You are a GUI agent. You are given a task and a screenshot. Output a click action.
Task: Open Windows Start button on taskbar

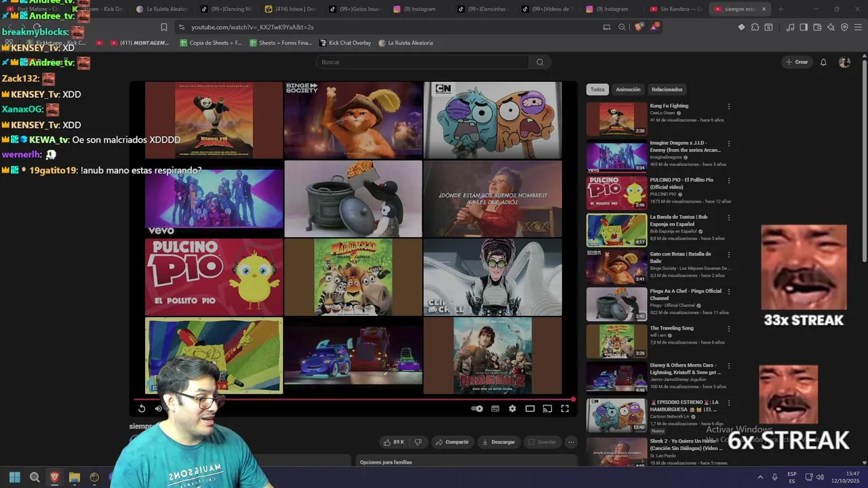point(15,477)
